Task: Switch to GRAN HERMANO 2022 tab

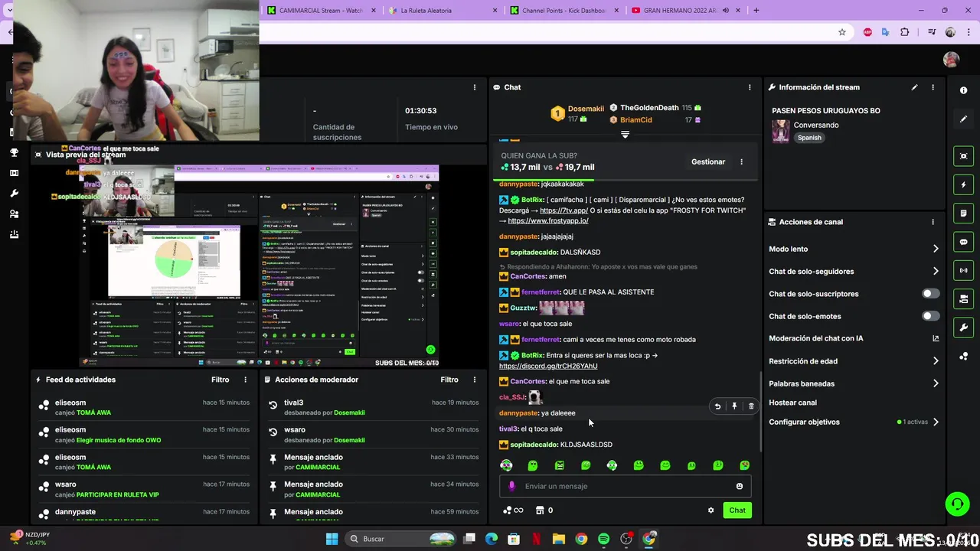Action: click(686, 11)
